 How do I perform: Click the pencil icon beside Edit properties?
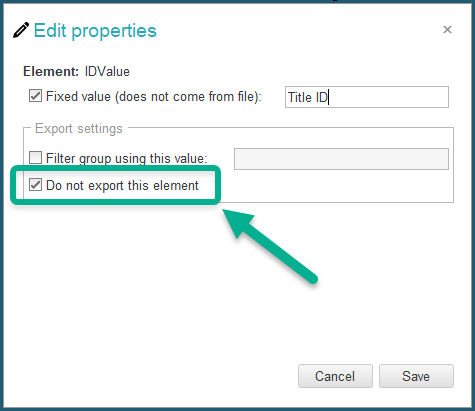coord(21,30)
